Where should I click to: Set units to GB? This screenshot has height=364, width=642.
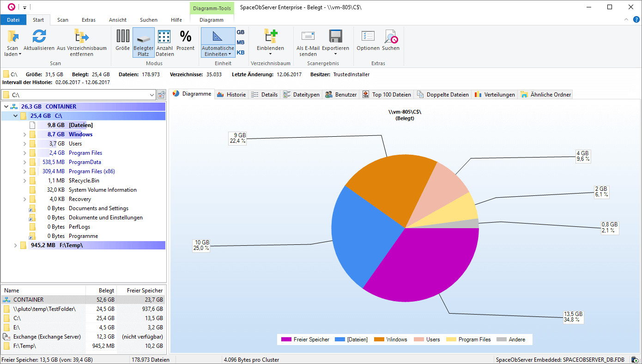click(241, 32)
